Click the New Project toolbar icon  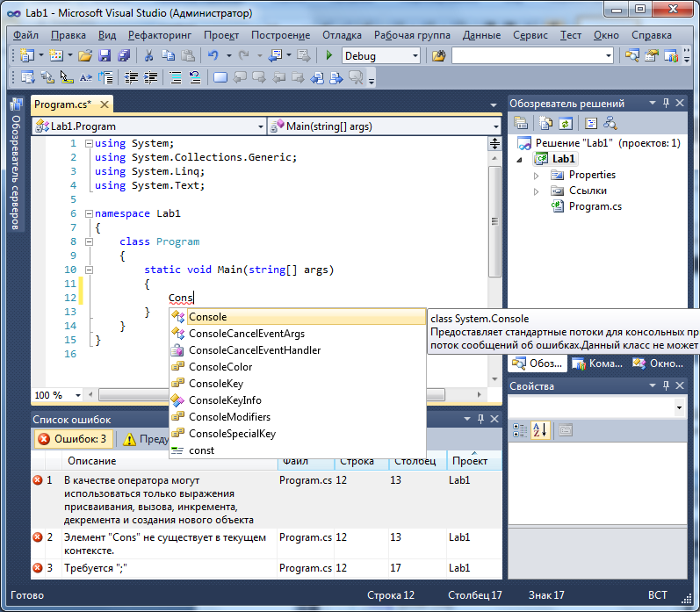(27, 55)
